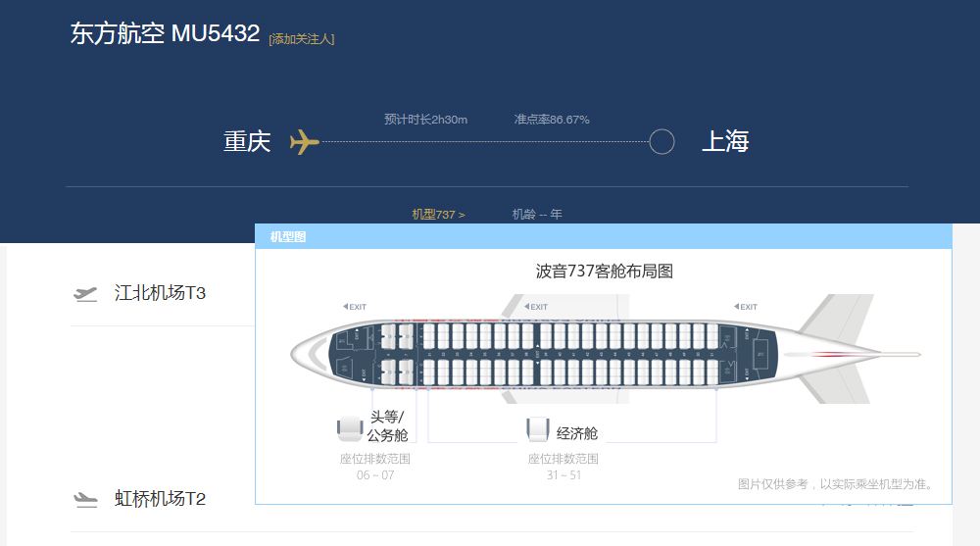Click the 江北机场T3 departure airport
Viewport: 980px width, 546px height.
coord(160,293)
